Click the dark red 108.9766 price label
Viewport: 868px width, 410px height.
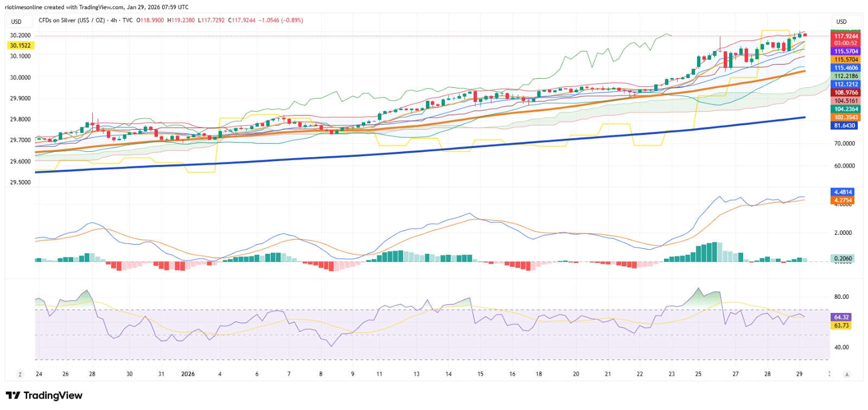pyautogui.click(x=846, y=93)
